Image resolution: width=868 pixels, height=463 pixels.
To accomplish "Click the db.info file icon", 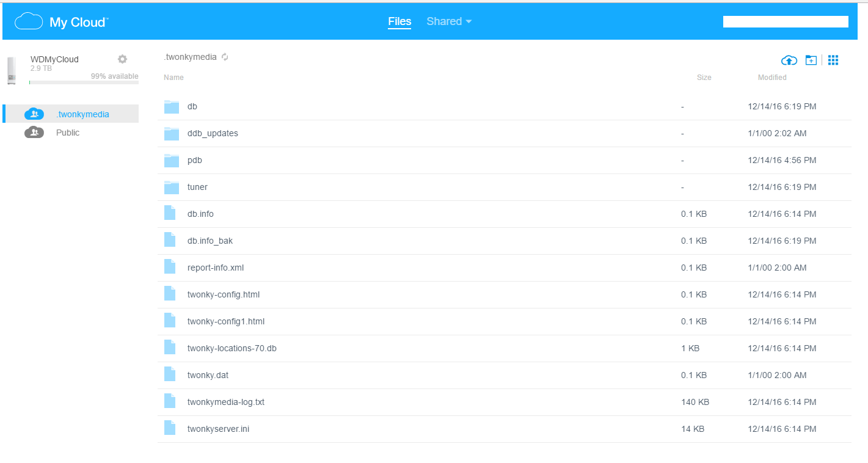I will tap(170, 214).
